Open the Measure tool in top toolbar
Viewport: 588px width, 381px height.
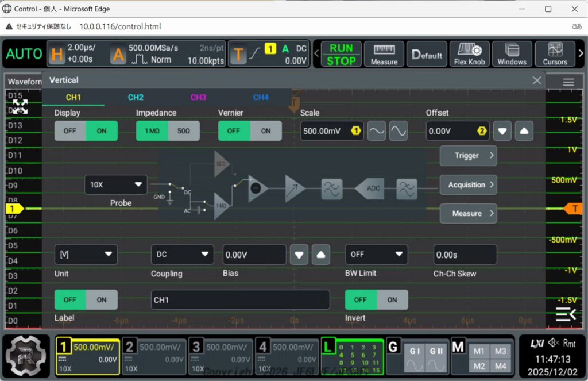pyautogui.click(x=384, y=54)
